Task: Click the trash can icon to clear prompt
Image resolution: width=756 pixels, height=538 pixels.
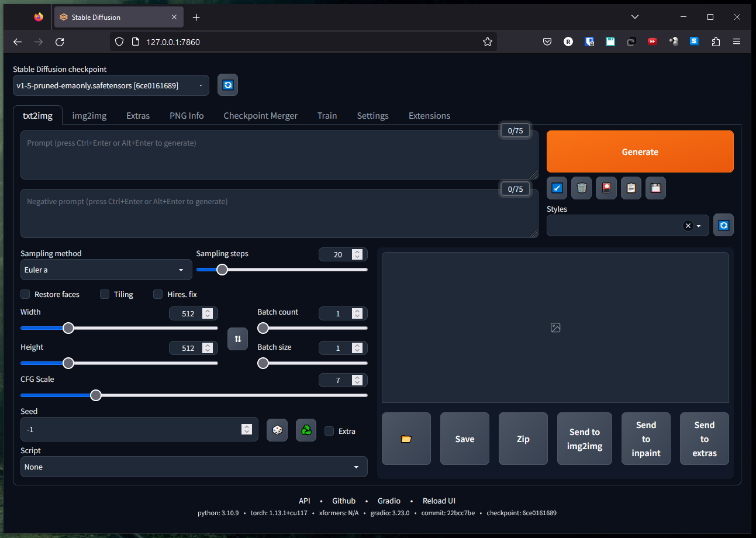Action: click(581, 188)
